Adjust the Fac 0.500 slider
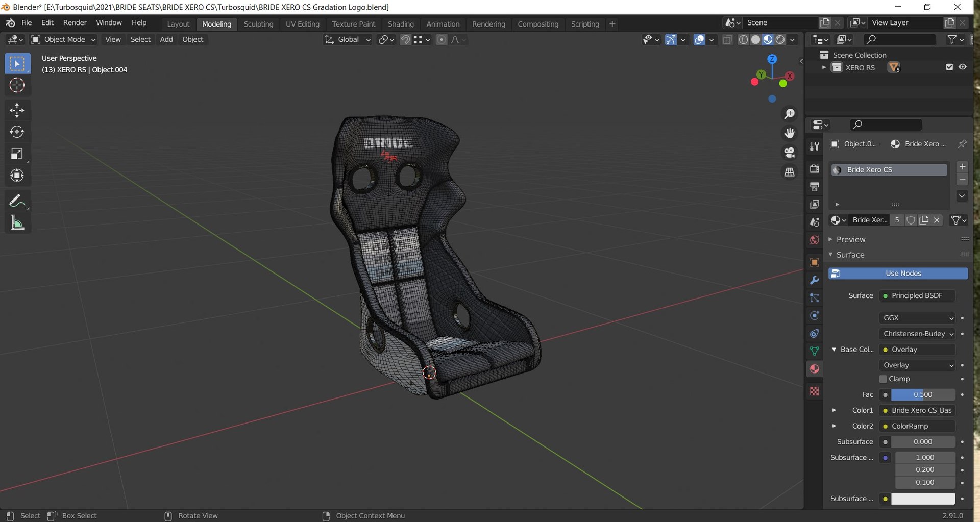 click(923, 395)
